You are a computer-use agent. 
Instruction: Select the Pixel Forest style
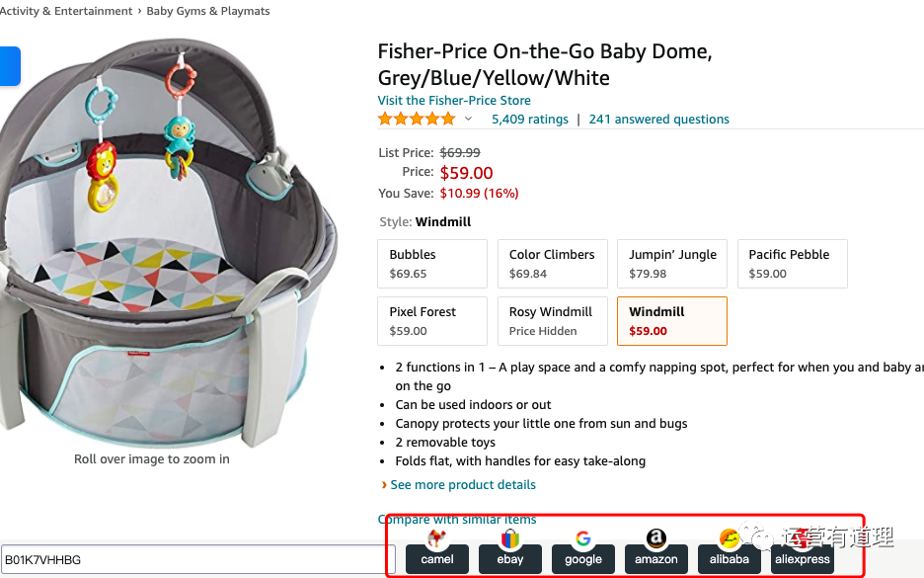pos(432,321)
